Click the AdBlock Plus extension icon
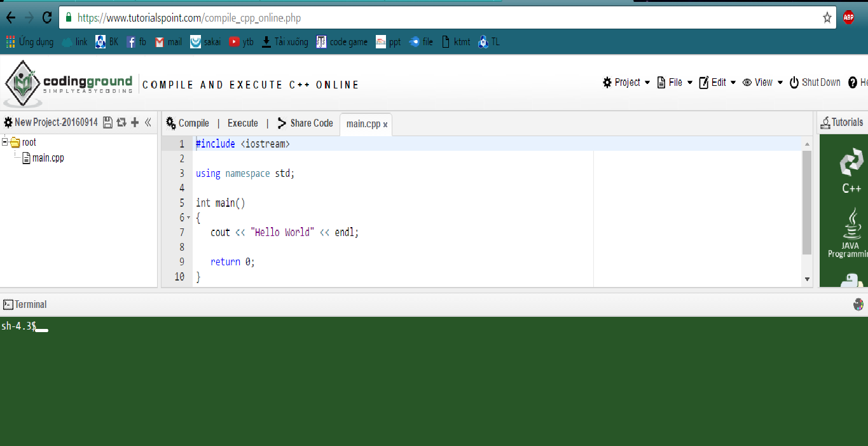Screen dimensions: 868x446 [848, 18]
